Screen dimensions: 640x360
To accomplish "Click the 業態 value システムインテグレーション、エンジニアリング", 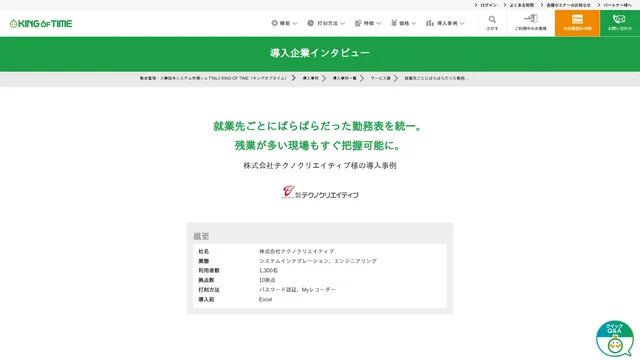I will 318,261.
